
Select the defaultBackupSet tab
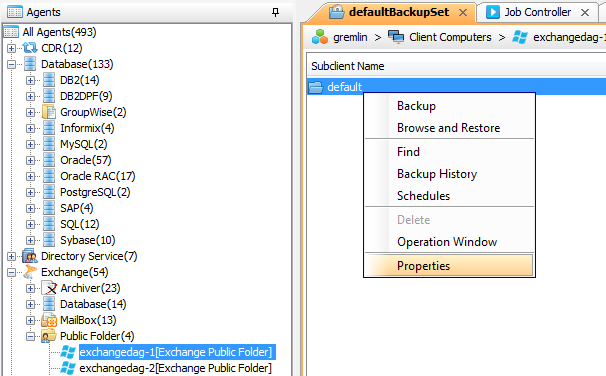(x=399, y=12)
